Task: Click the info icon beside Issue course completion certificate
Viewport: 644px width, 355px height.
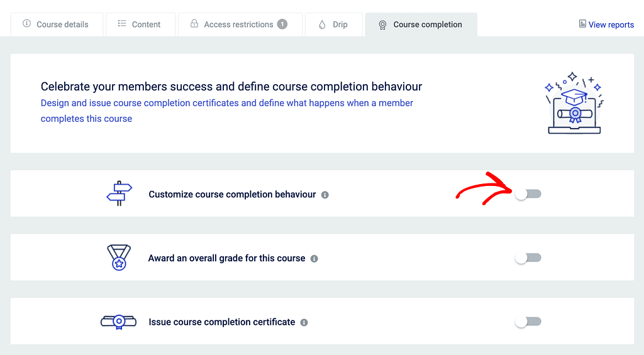Action: (x=304, y=322)
